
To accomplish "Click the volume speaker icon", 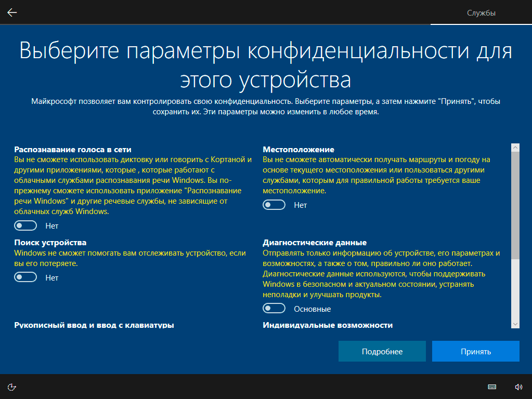I will click(518, 387).
